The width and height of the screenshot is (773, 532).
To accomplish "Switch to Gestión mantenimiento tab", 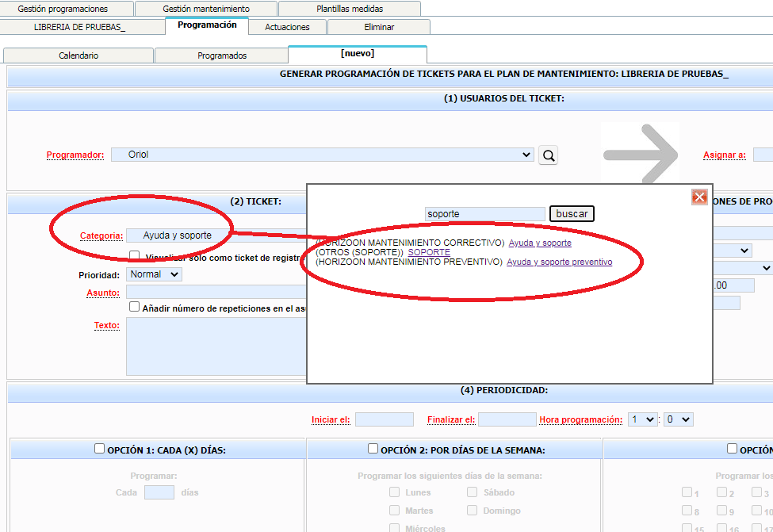I will coord(206,9).
